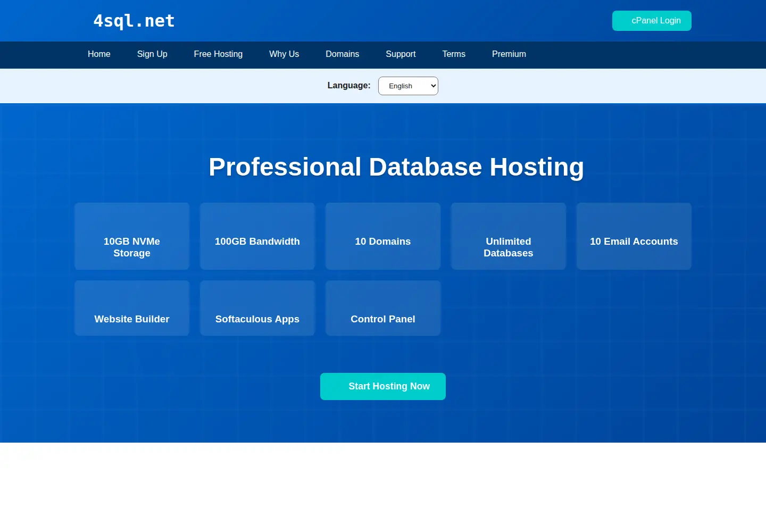Click the Start Hosting Now button

pyautogui.click(x=383, y=386)
